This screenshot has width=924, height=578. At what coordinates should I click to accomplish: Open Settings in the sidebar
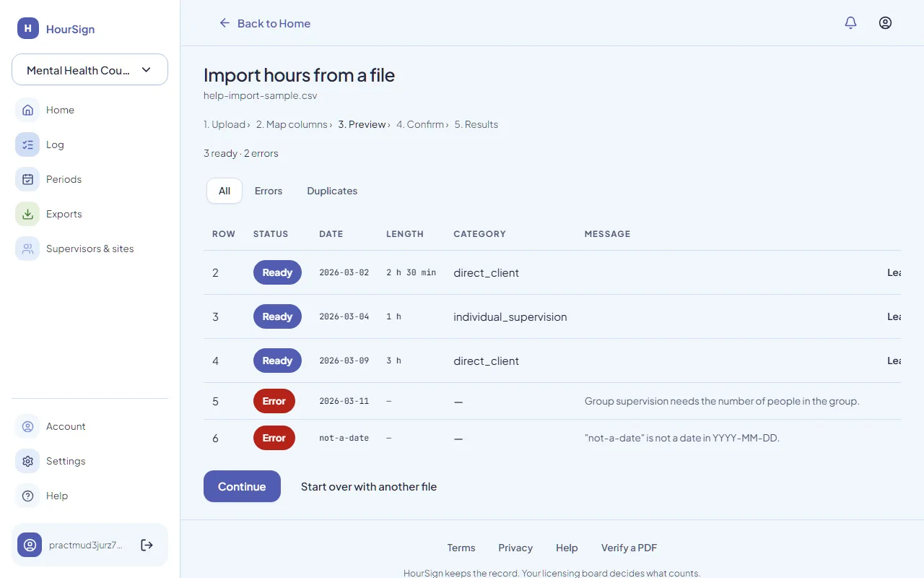[66, 461]
